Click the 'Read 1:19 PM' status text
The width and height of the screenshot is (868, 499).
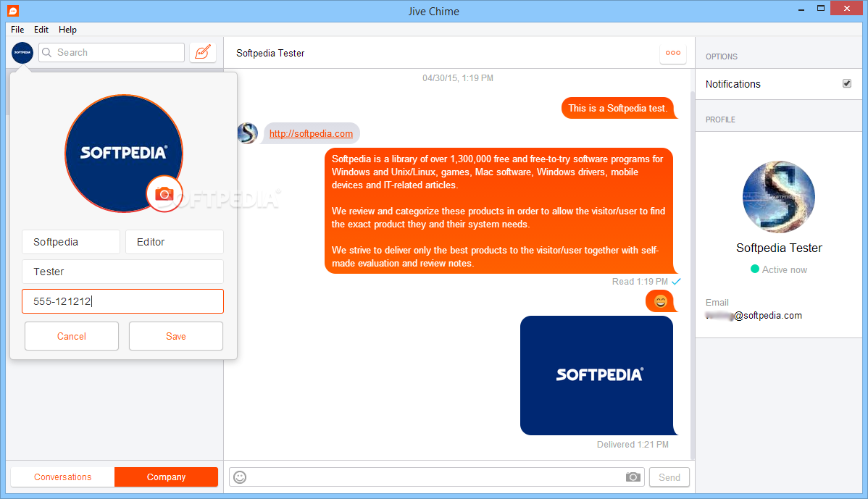[x=639, y=282]
